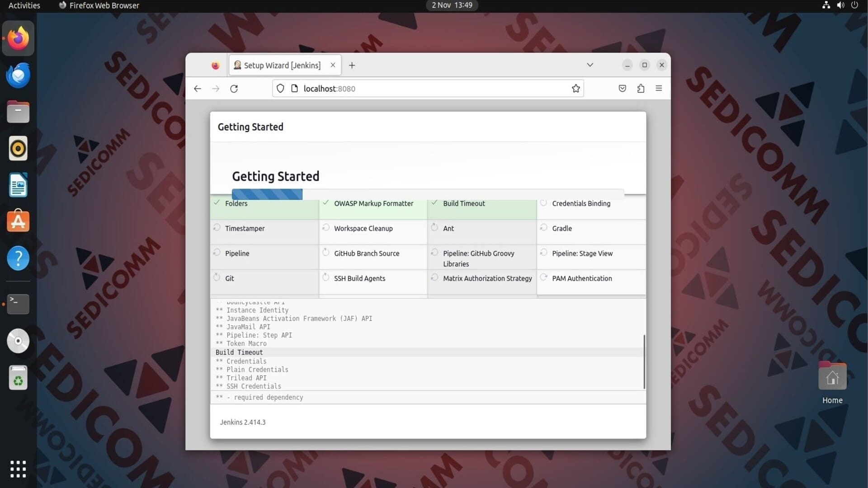868x488 pixels.
Task: Open the power menu icon
Action: click(x=854, y=5)
